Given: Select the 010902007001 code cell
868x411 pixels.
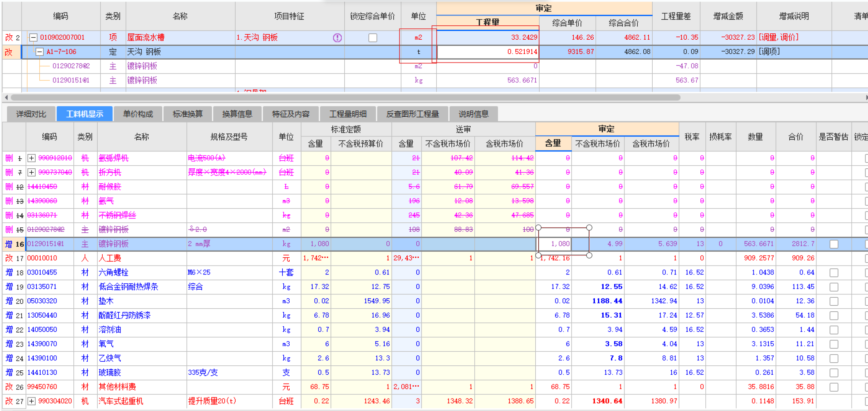Looking at the screenshot, I should [x=62, y=37].
